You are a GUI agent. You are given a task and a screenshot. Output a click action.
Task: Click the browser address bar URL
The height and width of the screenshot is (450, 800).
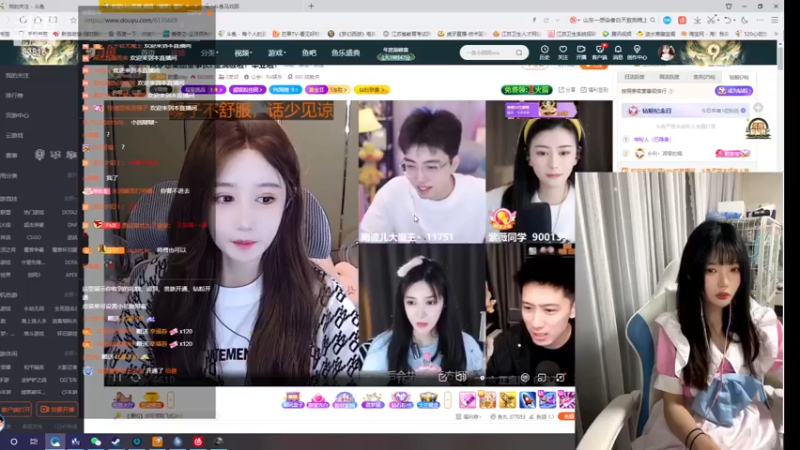(x=131, y=20)
